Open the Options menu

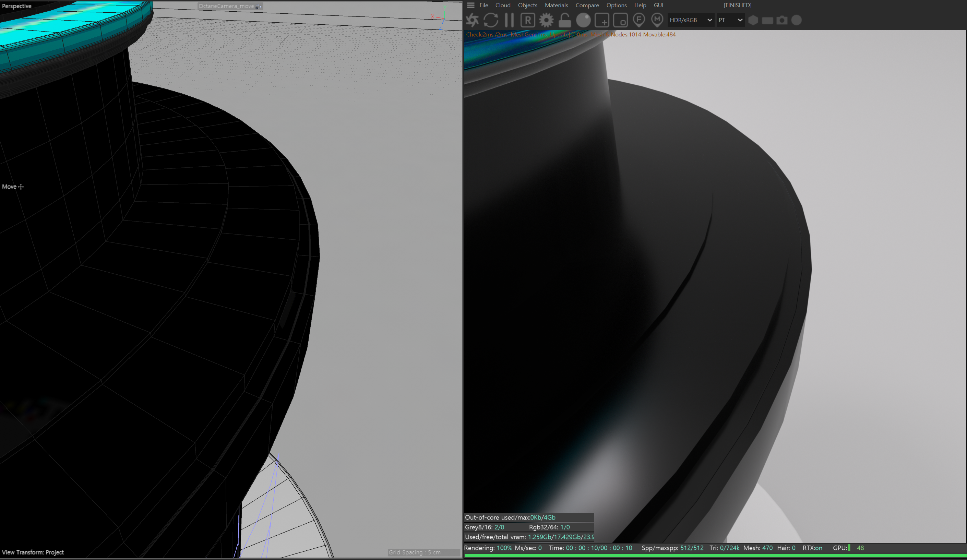pyautogui.click(x=617, y=5)
